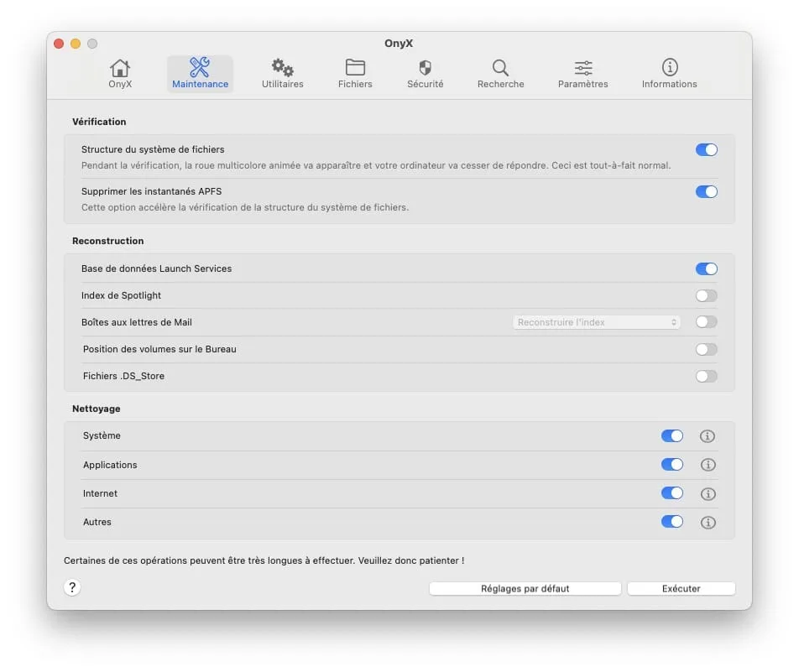Open the Fichiers section
This screenshot has width=799, height=672.
(354, 72)
